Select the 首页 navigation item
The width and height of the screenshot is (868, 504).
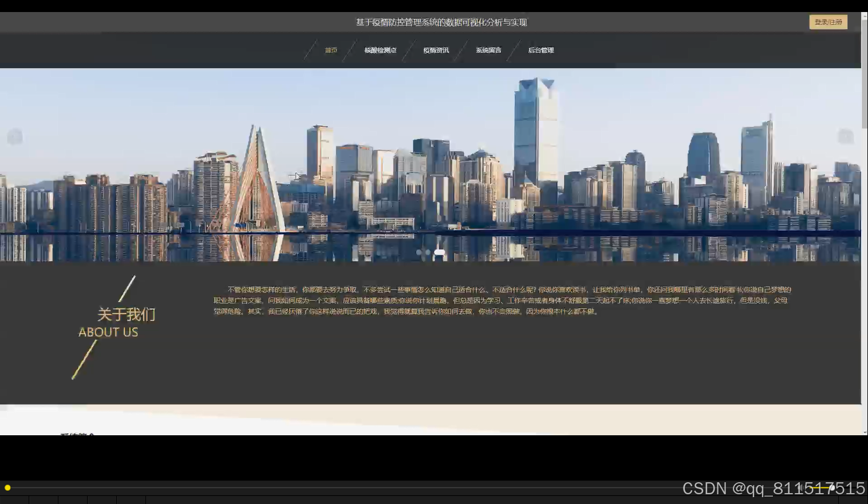(330, 50)
